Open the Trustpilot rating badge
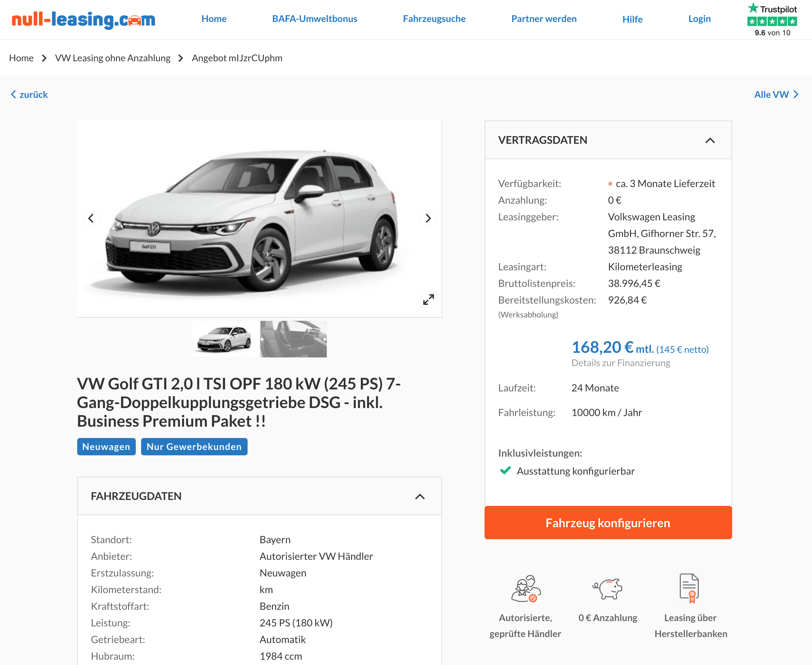812x665 pixels. (x=772, y=20)
